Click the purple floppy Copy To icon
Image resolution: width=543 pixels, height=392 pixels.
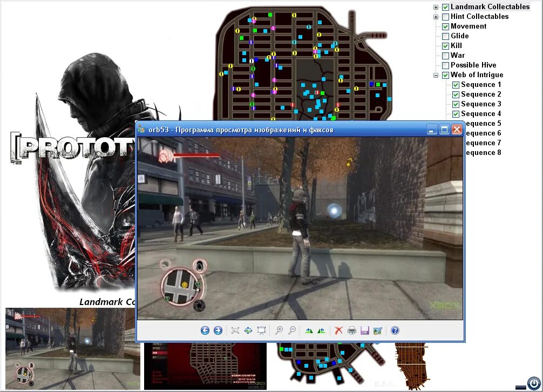(365, 330)
